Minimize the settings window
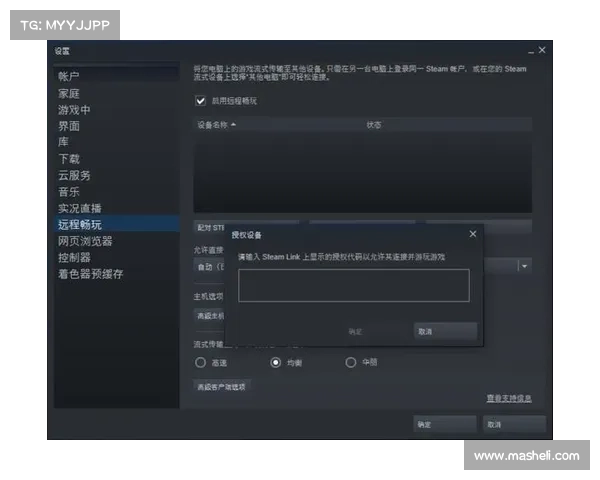Screen dimensions: 600x480 click(x=531, y=51)
